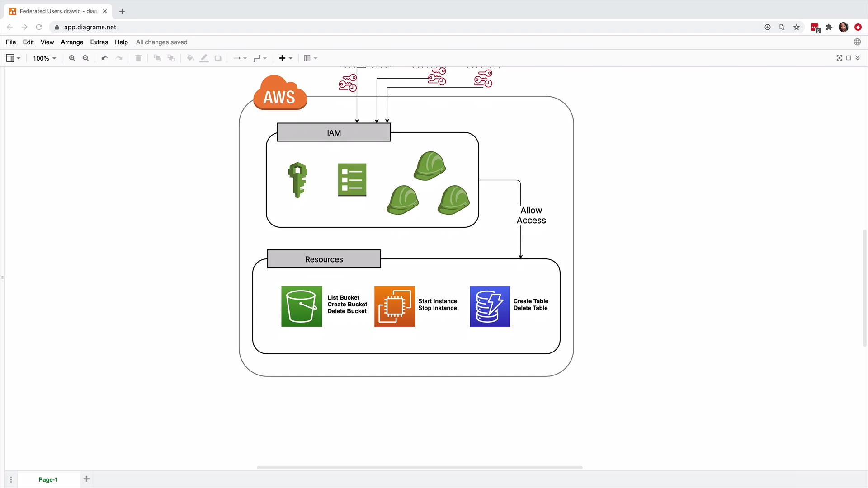Add a new page with plus button
868x488 pixels.
pos(86,479)
